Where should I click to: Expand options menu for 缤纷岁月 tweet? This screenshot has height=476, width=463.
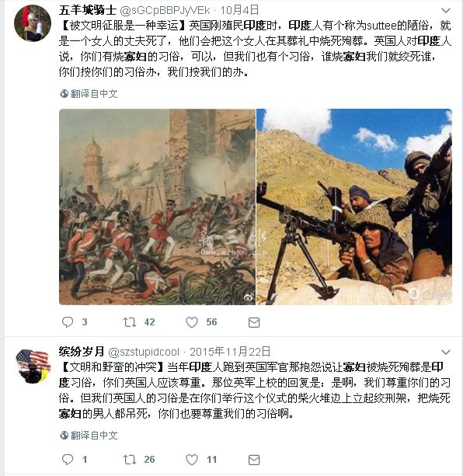445,352
